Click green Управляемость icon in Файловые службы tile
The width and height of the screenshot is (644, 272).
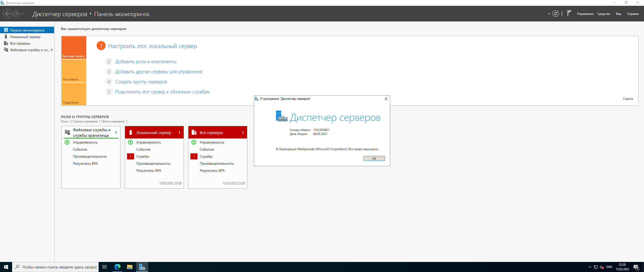tap(67, 142)
